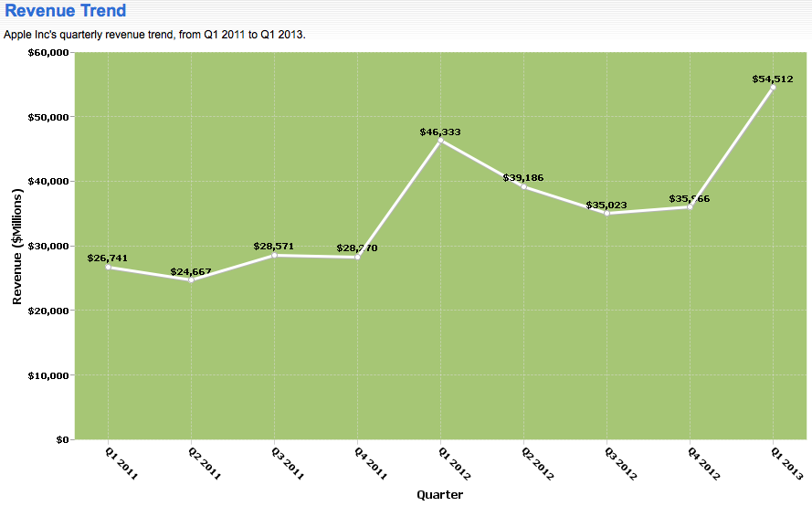Screen dimensions: 812x506
Task: Click the $46,333 peak data point
Action: 440,141
